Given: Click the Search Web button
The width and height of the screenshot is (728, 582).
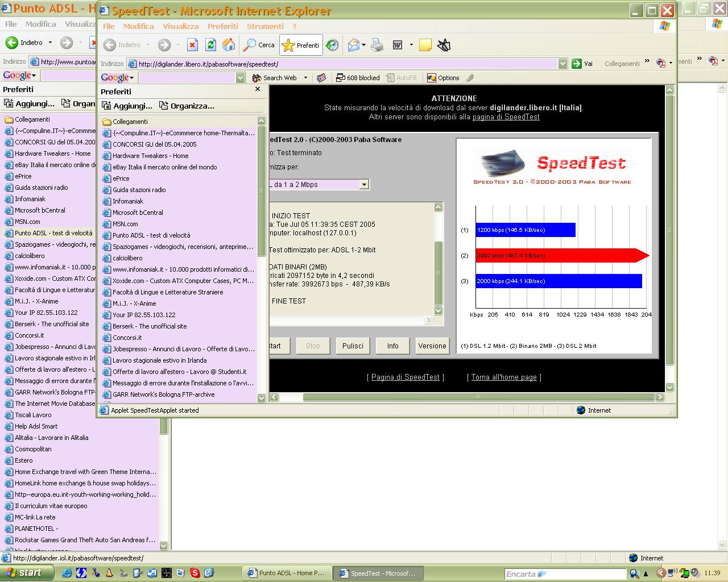Looking at the screenshot, I should [x=275, y=78].
